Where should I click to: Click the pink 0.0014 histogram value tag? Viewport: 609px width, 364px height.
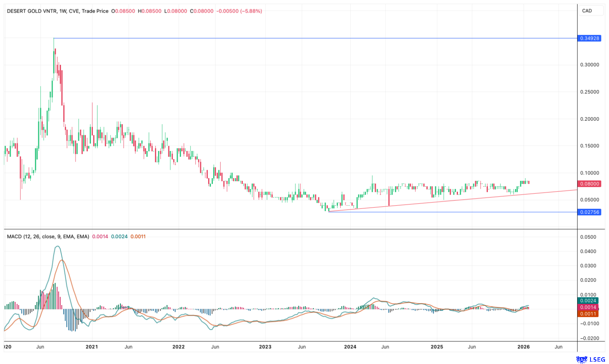[588, 307]
